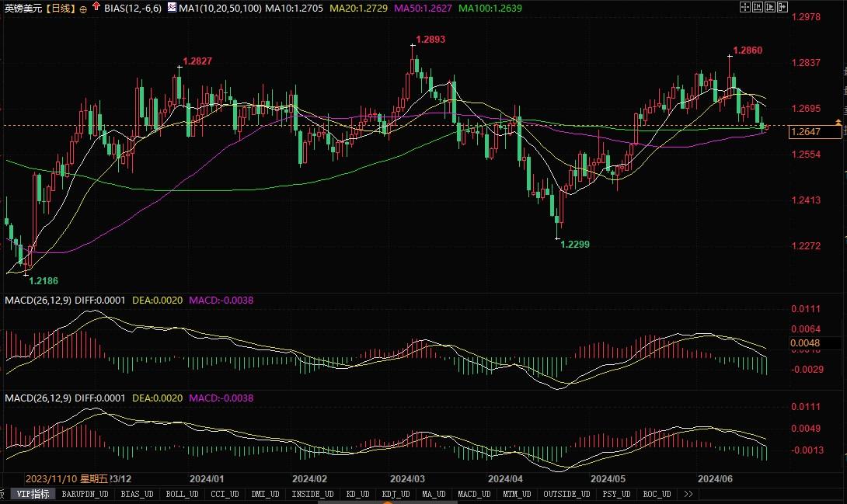Click the crosshair icon in top-right toolbar
847x504 pixels.
pos(745,7)
